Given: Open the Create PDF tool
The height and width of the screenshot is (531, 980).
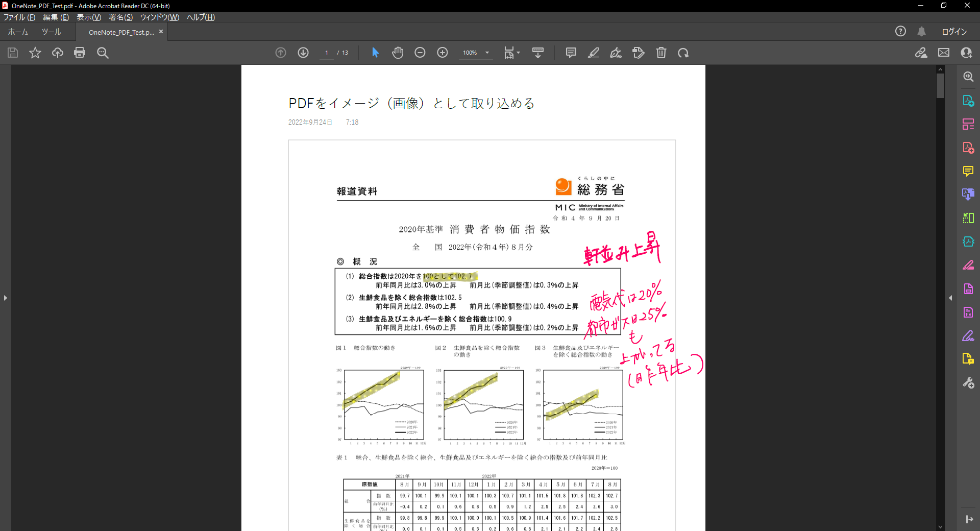Looking at the screenshot, I should 968,148.
